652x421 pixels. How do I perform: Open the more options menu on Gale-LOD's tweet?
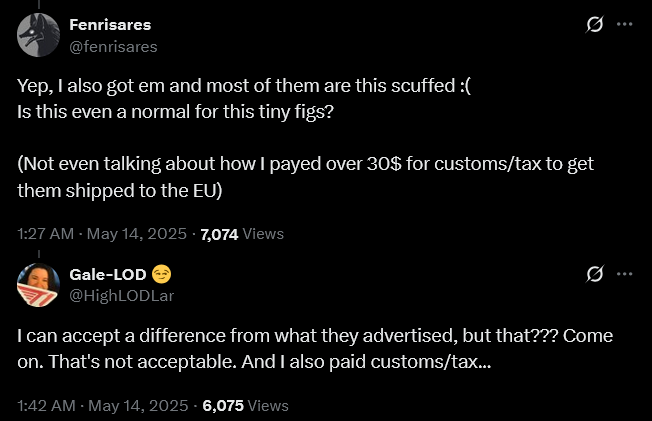tap(625, 273)
